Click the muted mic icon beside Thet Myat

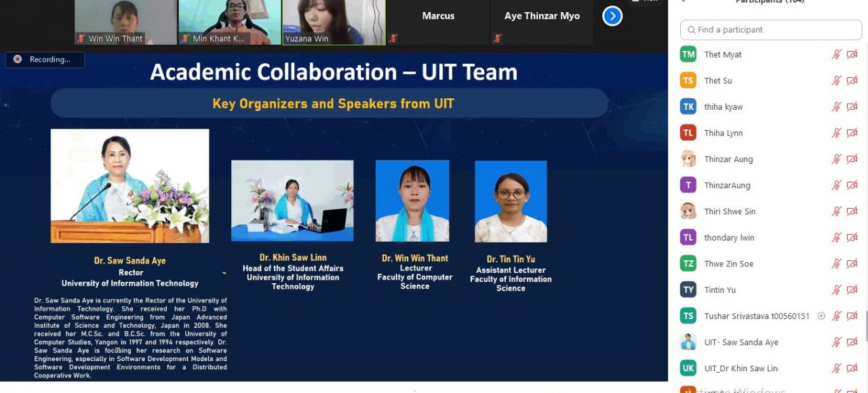pyautogui.click(x=837, y=55)
